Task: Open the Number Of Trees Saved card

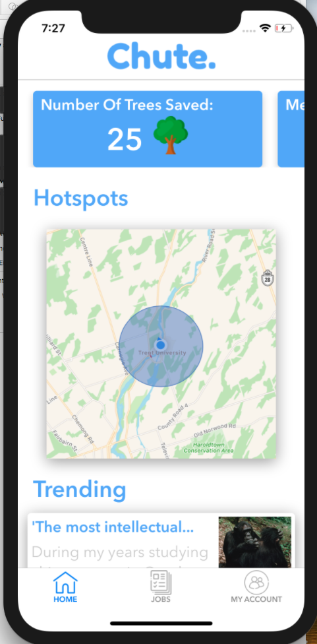Action: pyautogui.click(x=148, y=129)
